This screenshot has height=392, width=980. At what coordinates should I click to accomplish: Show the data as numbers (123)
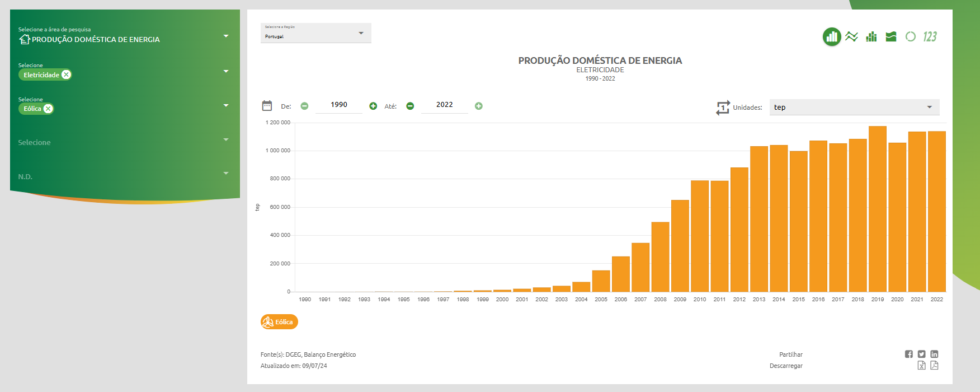pos(930,37)
